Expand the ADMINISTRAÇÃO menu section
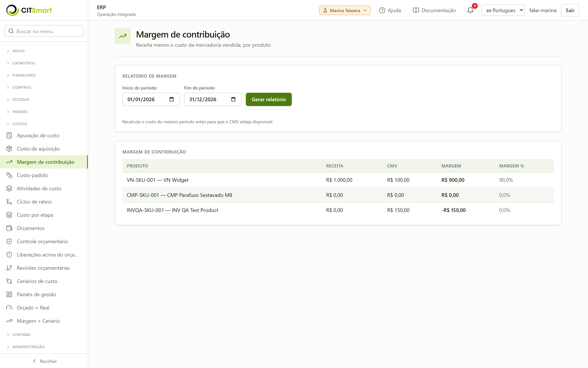The image size is (588, 368). (x=26, y=347)
